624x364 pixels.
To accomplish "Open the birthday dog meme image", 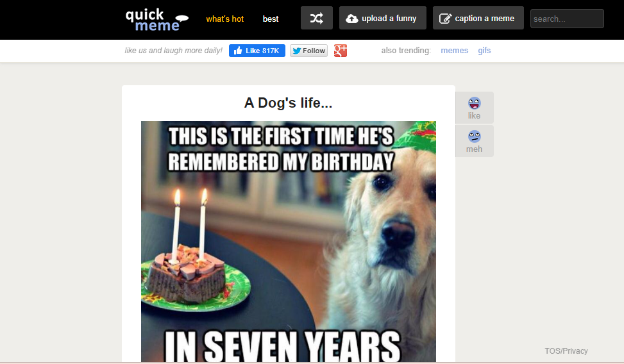I will point(289,242).
